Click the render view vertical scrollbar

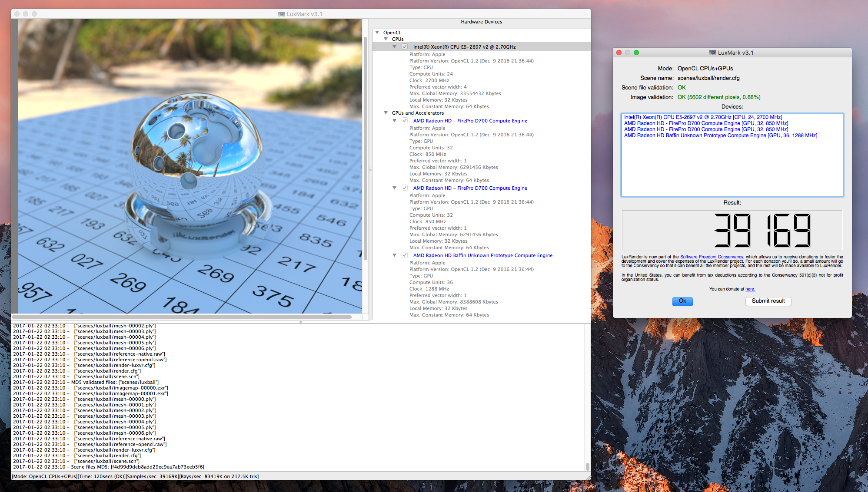tap(366, 148)
